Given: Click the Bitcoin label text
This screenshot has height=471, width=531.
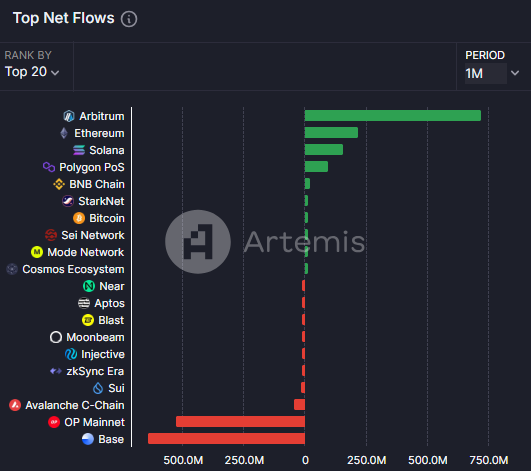Looking at the screenshot, I should pyautogui.click(x=107, y=218).
